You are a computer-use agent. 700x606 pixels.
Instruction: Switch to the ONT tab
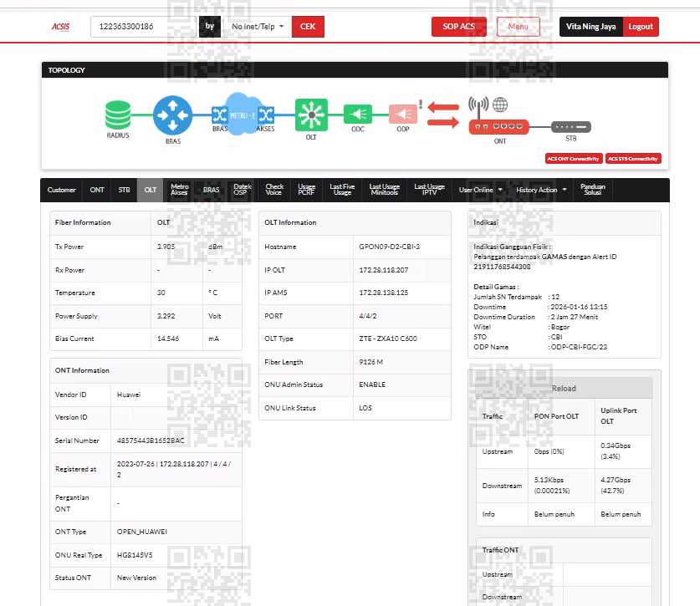pos(97,190)
